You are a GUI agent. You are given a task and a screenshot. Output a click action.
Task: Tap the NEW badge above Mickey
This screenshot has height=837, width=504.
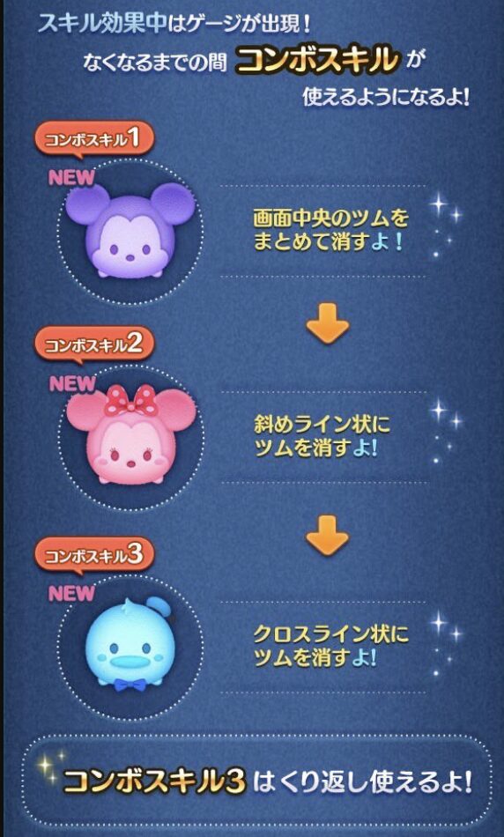(x=71, y=178)
